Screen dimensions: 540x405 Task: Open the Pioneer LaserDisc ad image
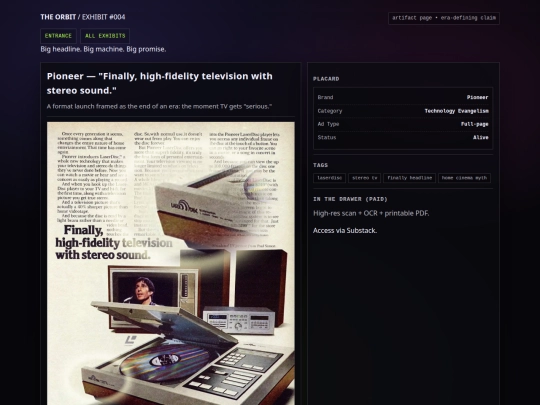171,263
